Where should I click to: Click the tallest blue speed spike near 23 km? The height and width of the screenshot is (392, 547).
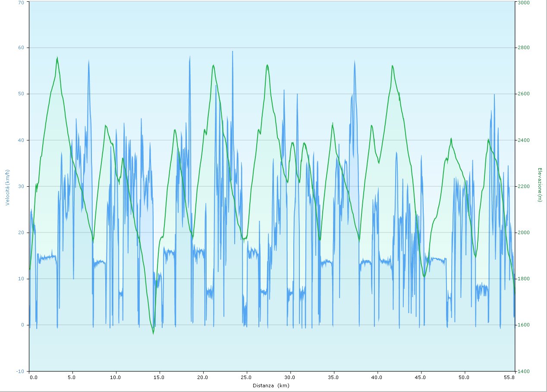pos(233,51)
